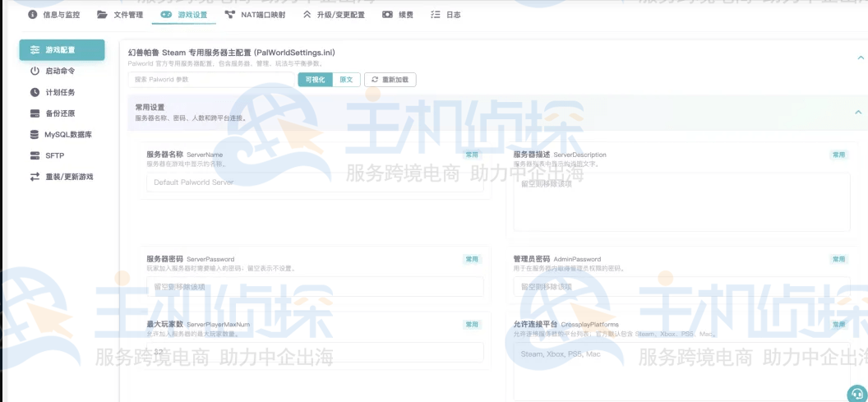Click the folder icon beside 文件管理
This screenshot has height=402, width=868.
[x=103, y=15]
